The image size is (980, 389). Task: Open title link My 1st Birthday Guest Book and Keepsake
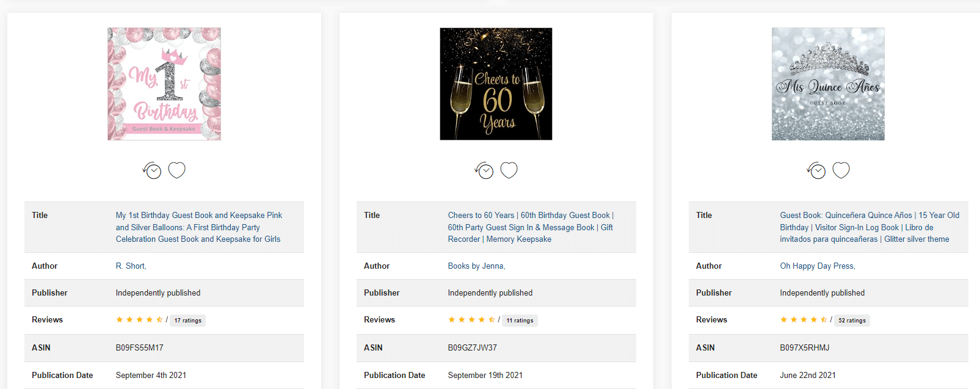tap(199, 227)
